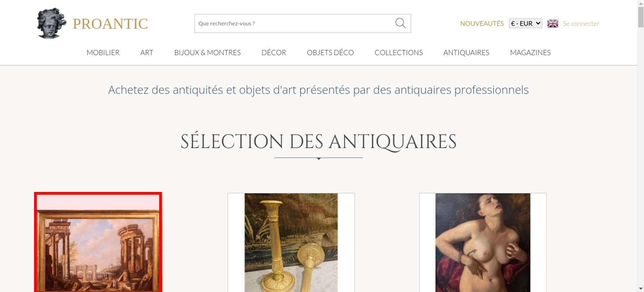Open the ANTIQUAIRES menu

click(466, 52)
